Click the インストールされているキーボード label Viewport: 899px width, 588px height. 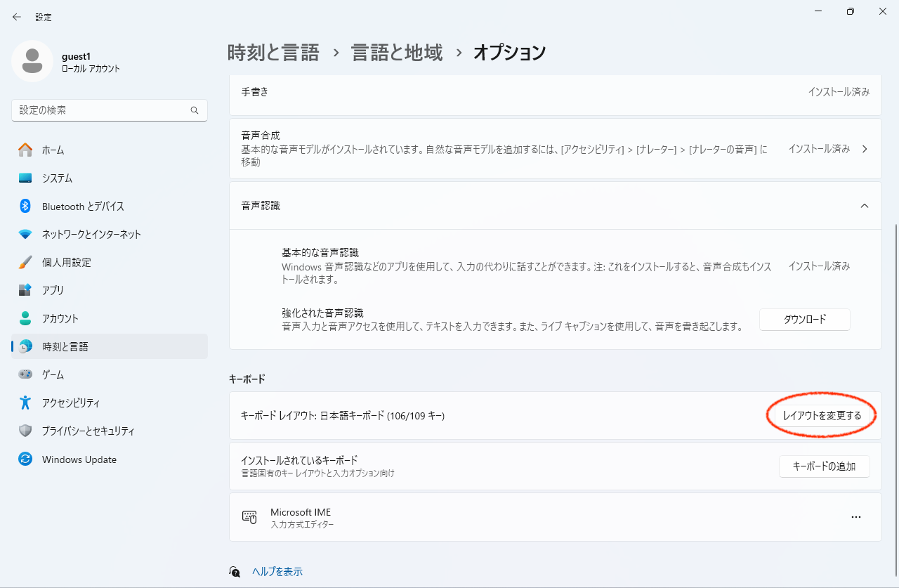pyautogui.click(x=299, y=460)
